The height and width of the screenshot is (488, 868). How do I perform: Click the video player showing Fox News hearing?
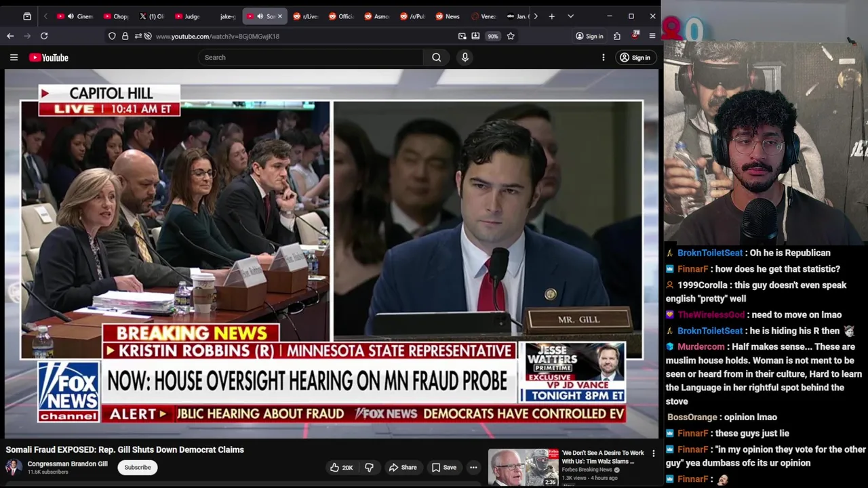[332, 254]
